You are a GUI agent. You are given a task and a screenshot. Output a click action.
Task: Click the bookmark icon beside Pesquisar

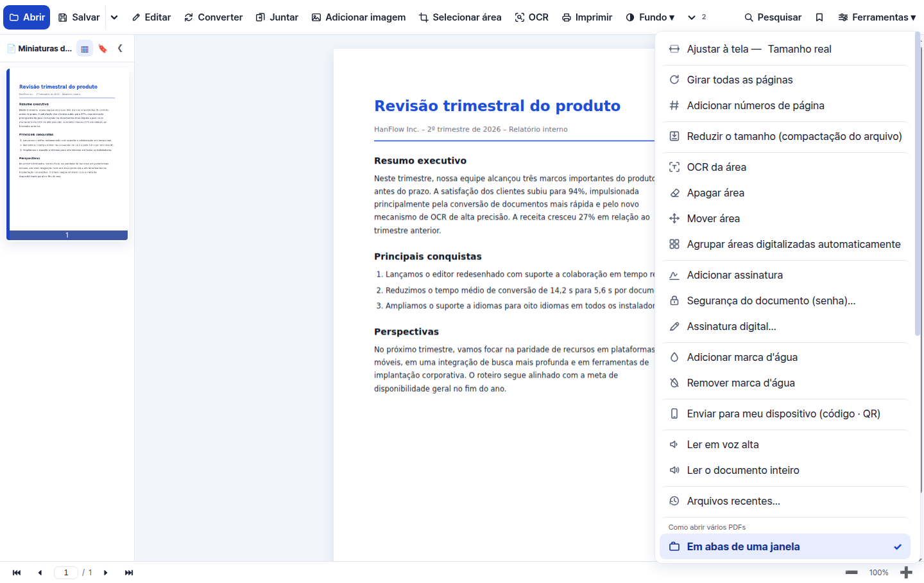pos(819,17)
